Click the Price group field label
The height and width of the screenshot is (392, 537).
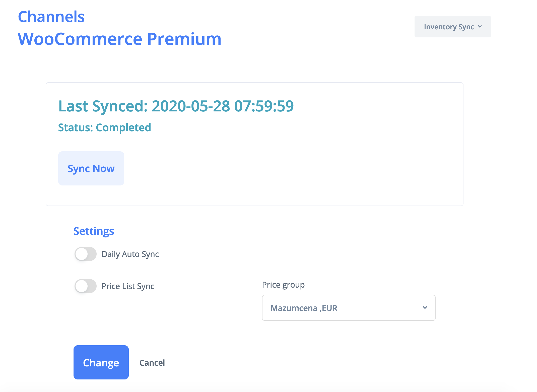[283, 285]
